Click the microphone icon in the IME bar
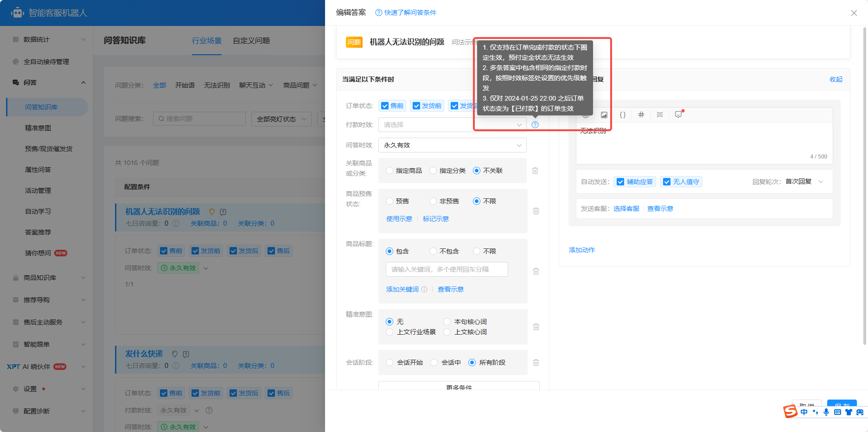Image resolution: width=868 pixels, height=432 pixels. tap(826, 412)
